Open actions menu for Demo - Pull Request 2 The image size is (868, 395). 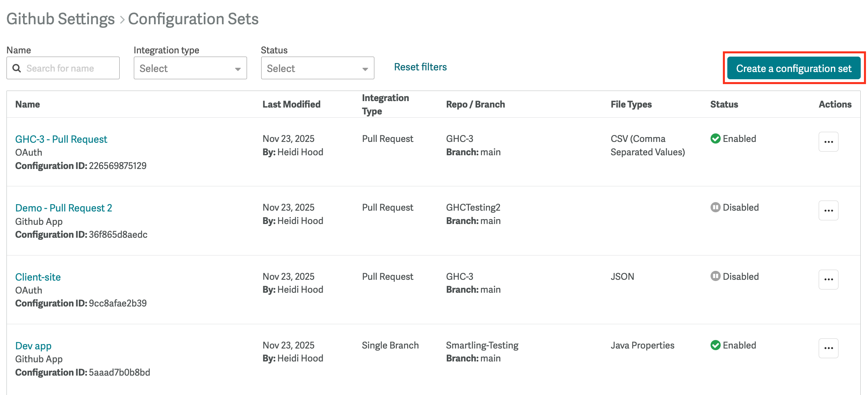[x=828, y=211]
